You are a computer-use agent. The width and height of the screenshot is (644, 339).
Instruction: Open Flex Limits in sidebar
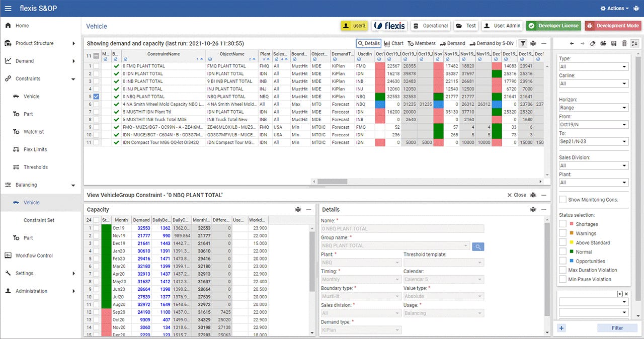[35, 149]
